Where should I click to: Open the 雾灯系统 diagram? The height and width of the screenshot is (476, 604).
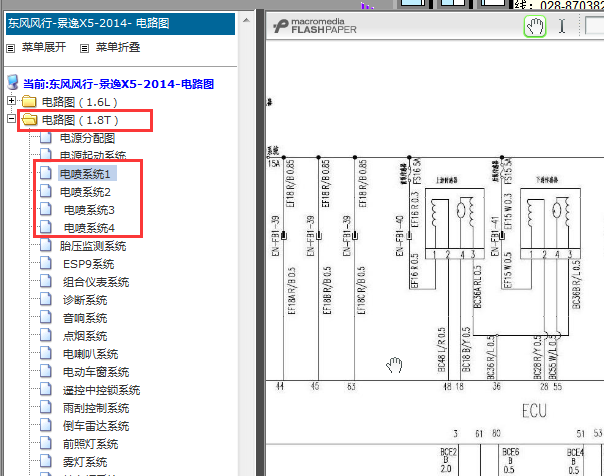coord(85,462)
